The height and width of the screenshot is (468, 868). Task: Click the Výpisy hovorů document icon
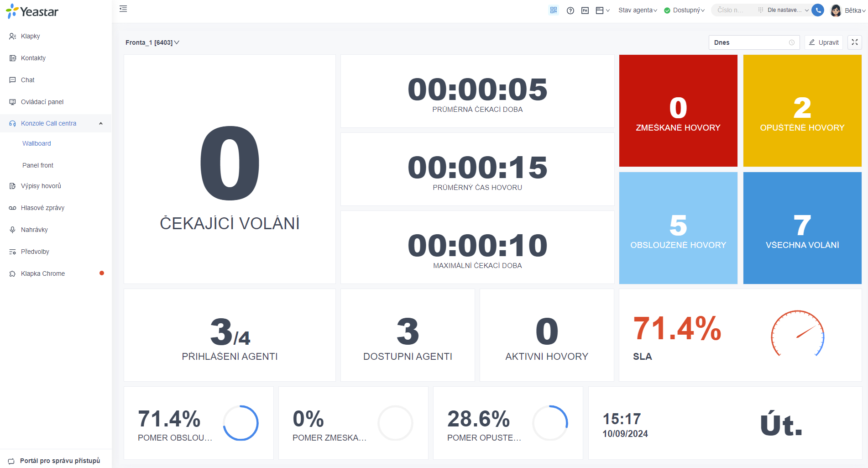pos(12,186)
